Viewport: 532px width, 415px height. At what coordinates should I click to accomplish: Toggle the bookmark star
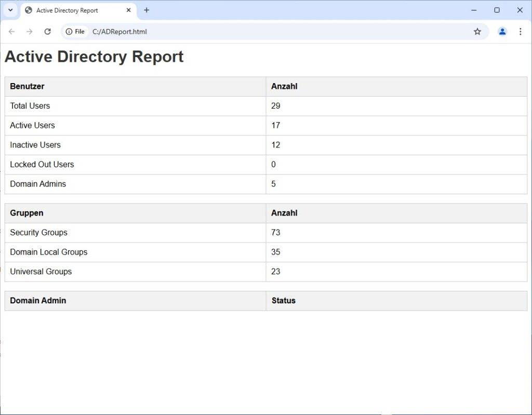pyautogui.click(x=477, y=32)
